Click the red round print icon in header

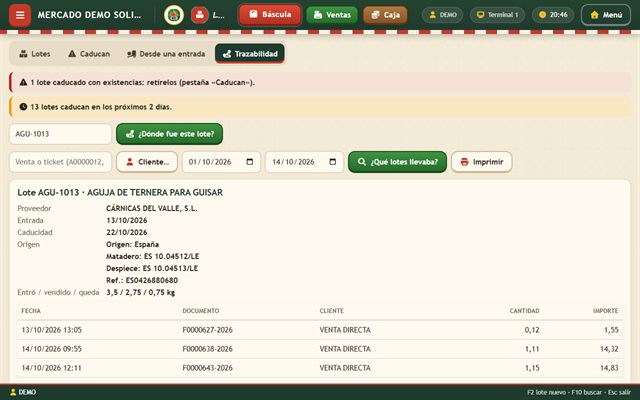pos(200,15)
